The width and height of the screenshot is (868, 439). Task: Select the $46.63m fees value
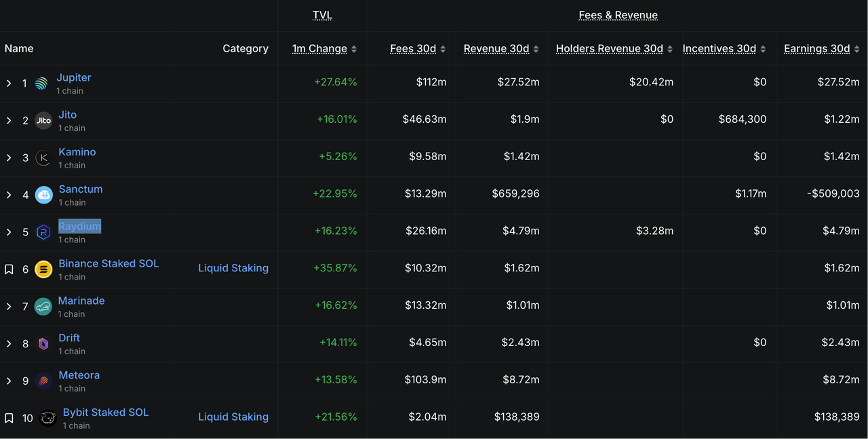(425, 119)
